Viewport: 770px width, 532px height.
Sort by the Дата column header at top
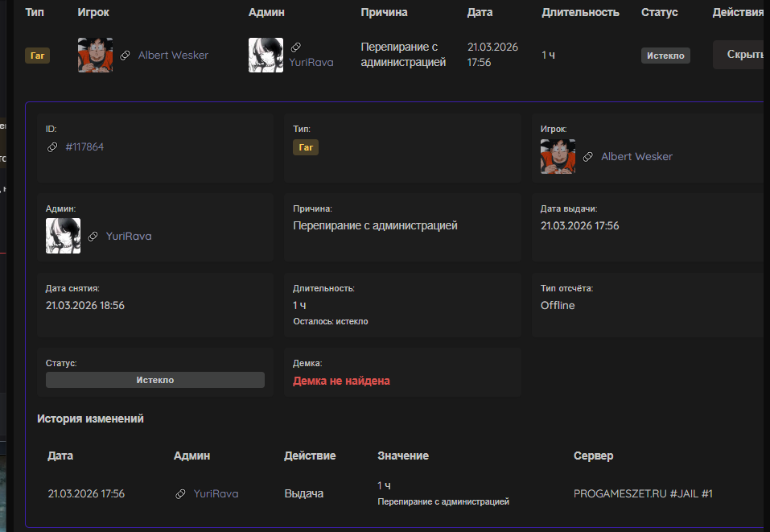(x=480, y=13)
